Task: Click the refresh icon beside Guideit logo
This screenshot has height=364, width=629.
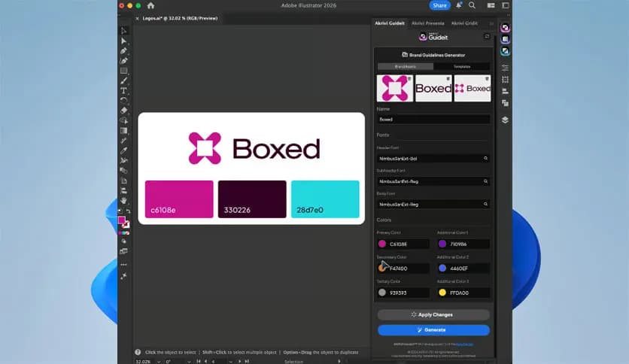Action: tap(487, 37)
